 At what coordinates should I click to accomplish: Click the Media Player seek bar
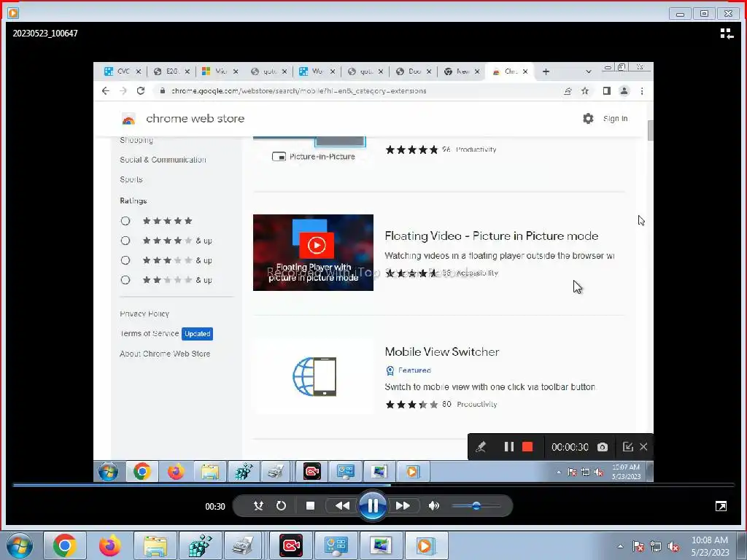click(373, 485)
